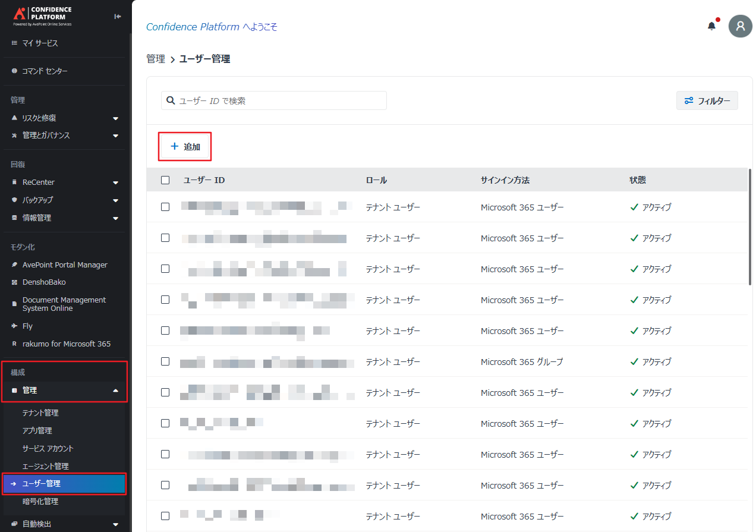Sort by ユーザー ID column header

[204, 180]
